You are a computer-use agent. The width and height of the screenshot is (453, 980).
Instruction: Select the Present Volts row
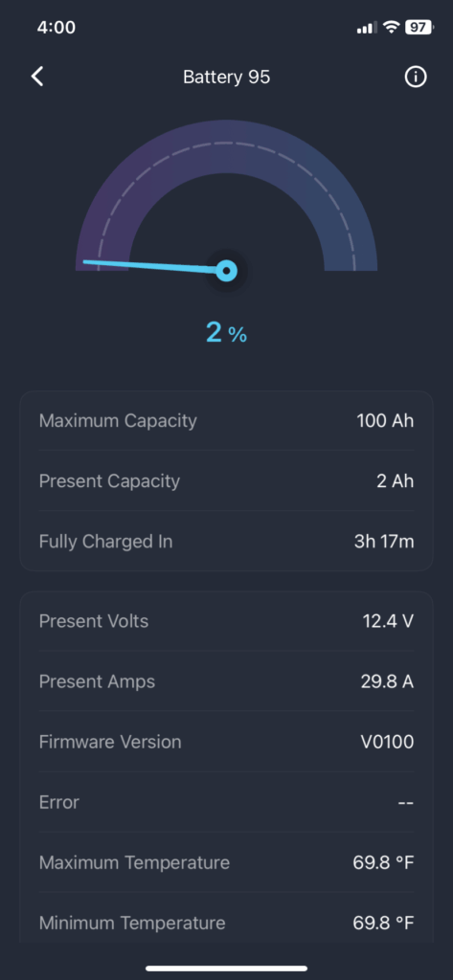click(x=226, y=620)
